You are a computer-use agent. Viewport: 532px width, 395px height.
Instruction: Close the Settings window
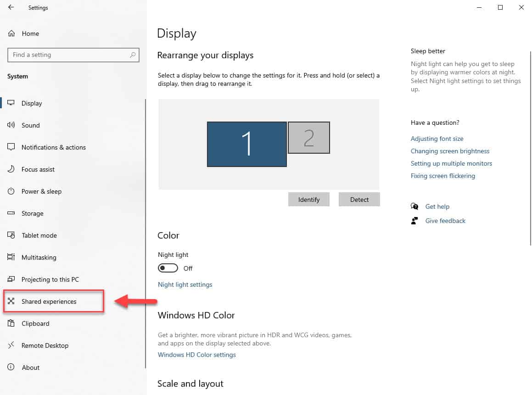pyautogui.click(x=521, y=7)
